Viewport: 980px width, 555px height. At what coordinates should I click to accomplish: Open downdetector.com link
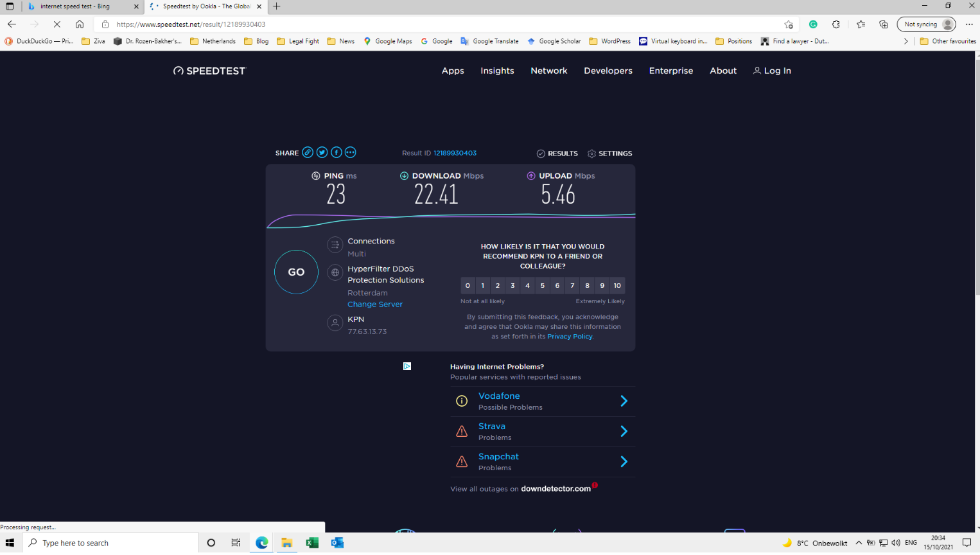pos(556,489)
